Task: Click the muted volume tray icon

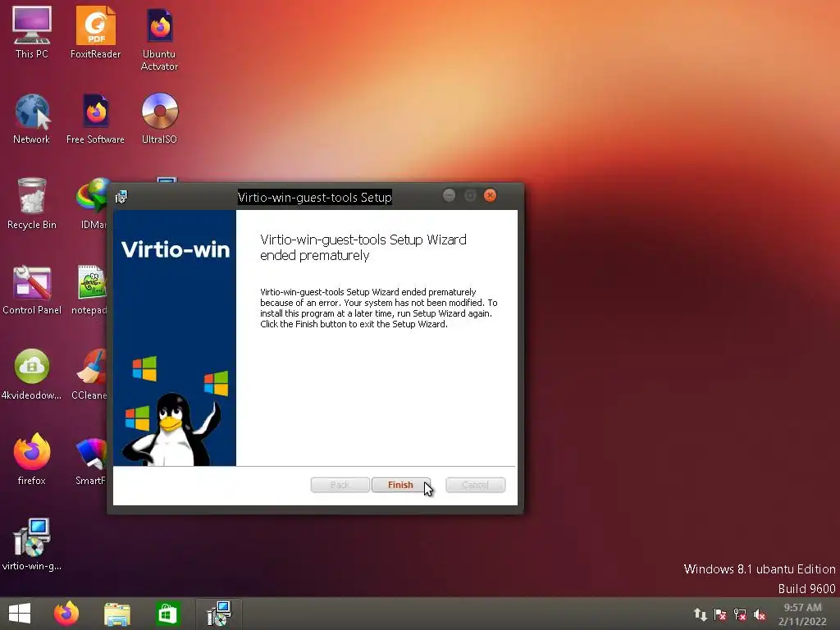Action: pos(760,614)
